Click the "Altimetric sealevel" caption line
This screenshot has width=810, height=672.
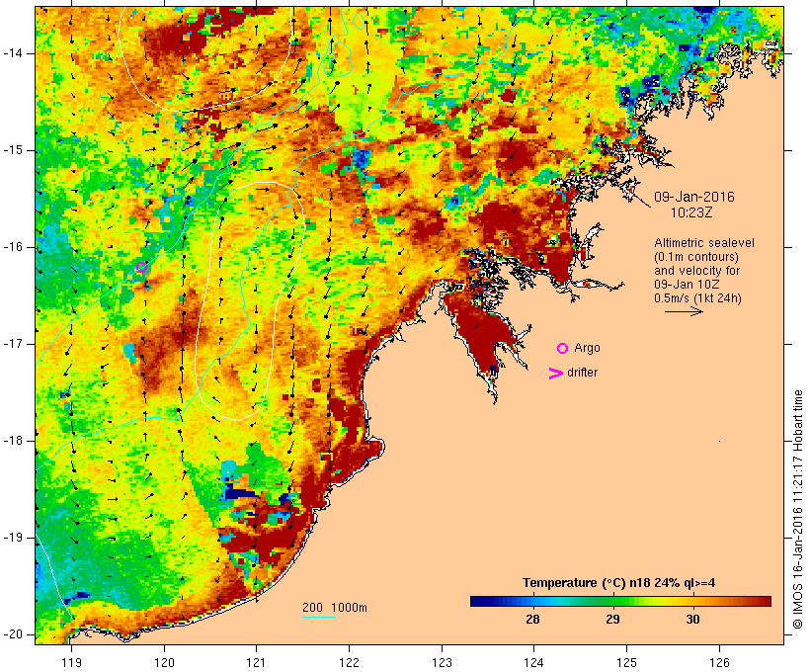704,243
